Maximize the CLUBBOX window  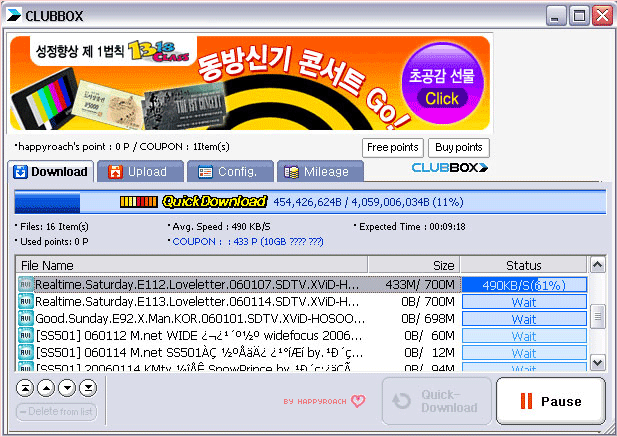pyautogui.click(x=579, y=15)
